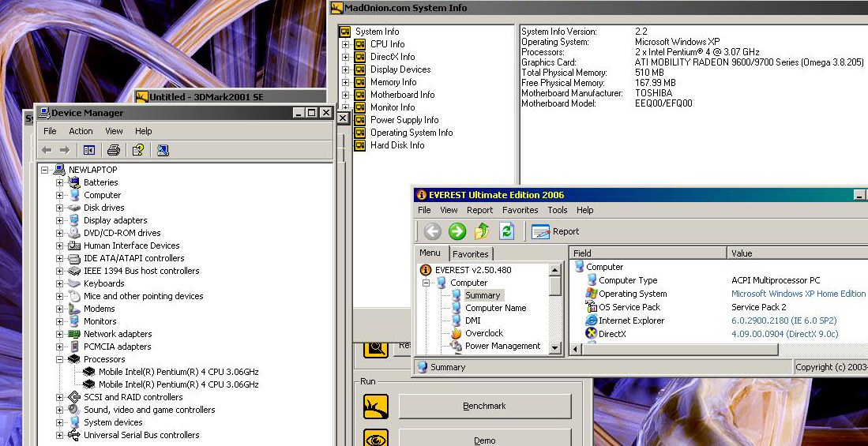
Task: Select first Mobile Intel Pentium 4 CPU entry
Action: click(178, 372)
